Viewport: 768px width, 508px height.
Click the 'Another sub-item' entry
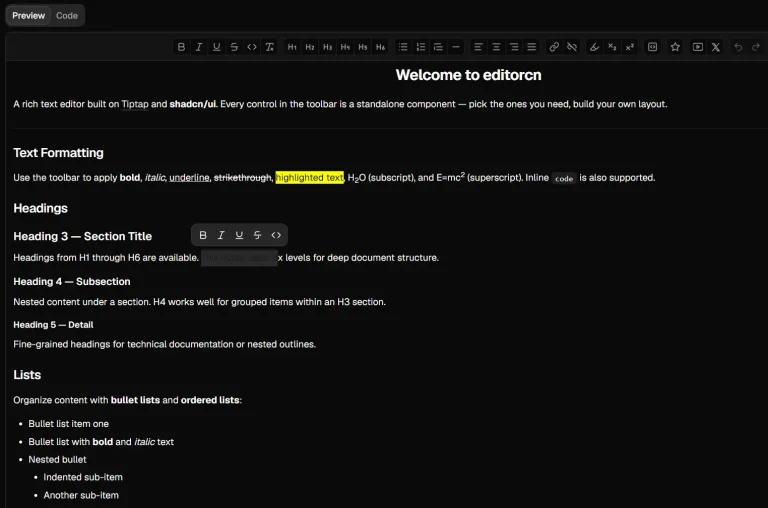pyautogui.click(x=81, y=495)
